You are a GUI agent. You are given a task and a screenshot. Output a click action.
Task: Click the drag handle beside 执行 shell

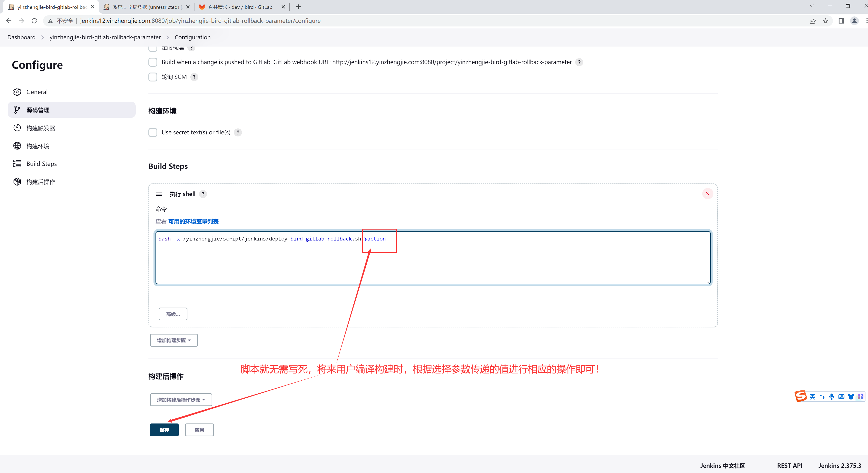pyautogui.click(x=159, y=194)
